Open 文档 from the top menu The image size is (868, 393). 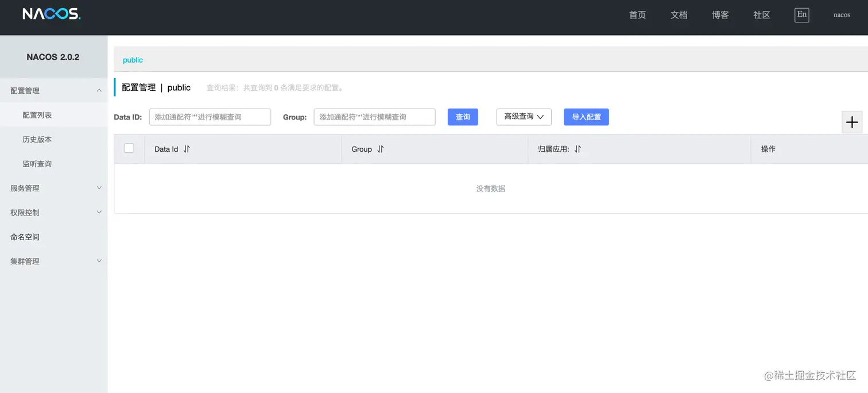click(679, 14)
